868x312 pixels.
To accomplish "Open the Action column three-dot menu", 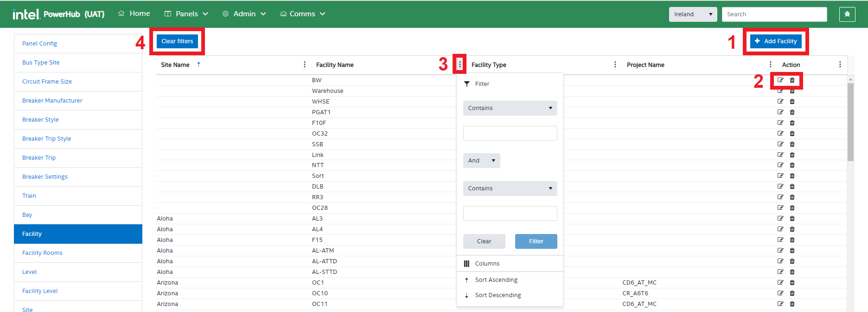I will pos(840,65).
